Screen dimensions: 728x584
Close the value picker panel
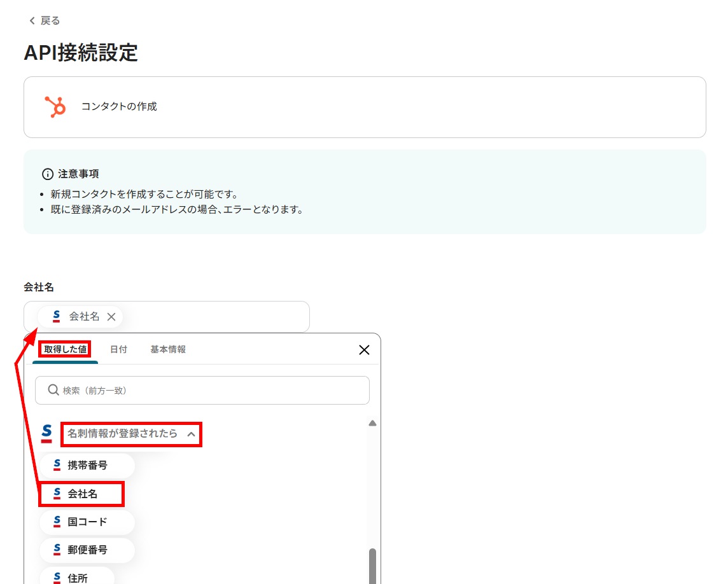click(x=364, y=350)
